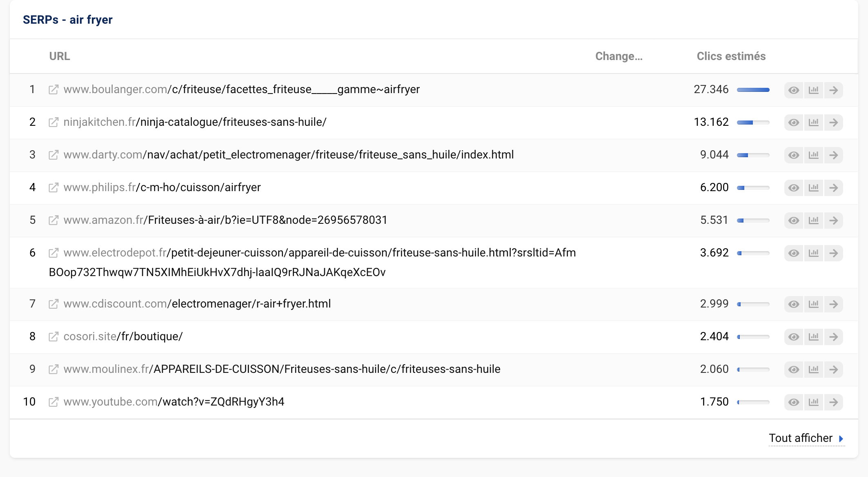Open the amazon.fr Friteuses-à-air URL
This screenshot has width=868, height=477.
(225, 220)
